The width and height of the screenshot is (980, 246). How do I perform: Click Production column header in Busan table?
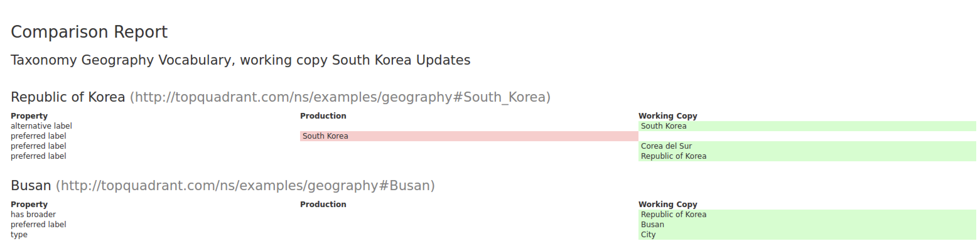(323, 204)
